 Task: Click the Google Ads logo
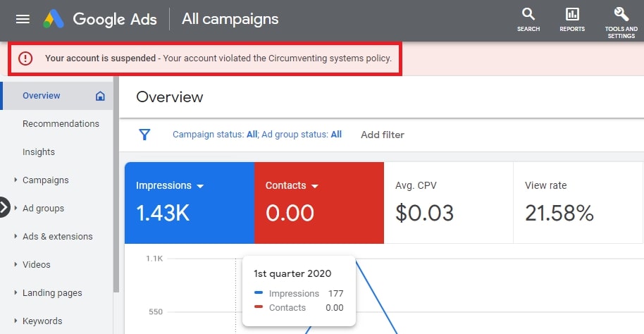point(54,19)
